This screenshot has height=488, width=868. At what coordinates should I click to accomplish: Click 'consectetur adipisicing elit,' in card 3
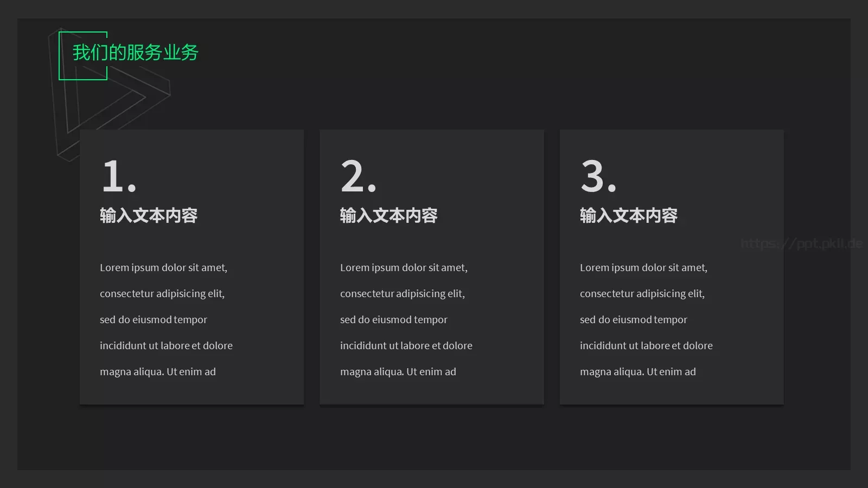(x=642, y=293)
